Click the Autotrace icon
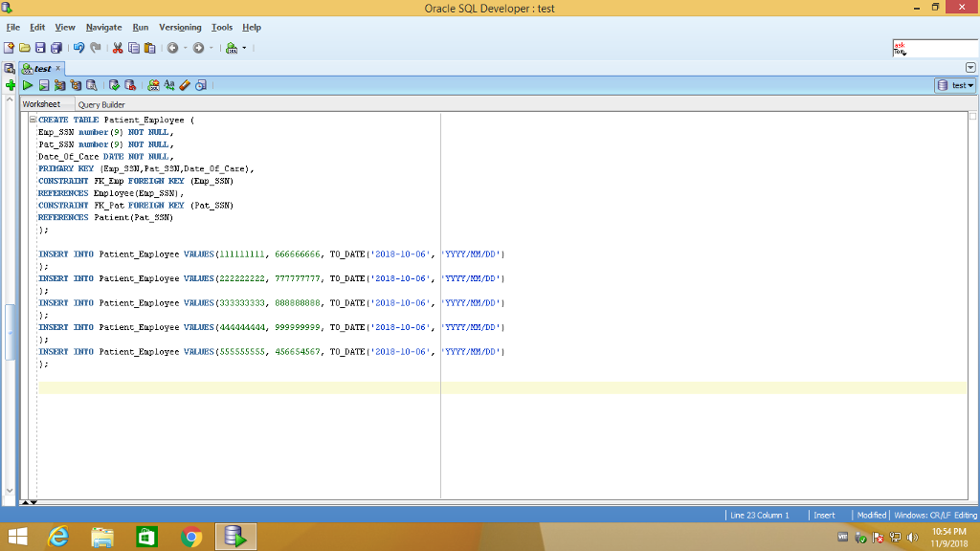 pos(76,85)
